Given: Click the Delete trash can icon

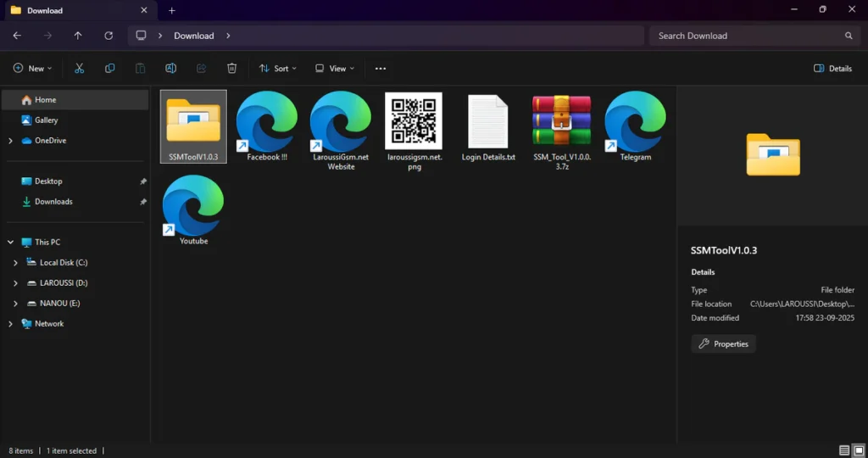Looking at the screenshot, I should tap(231, 68).
